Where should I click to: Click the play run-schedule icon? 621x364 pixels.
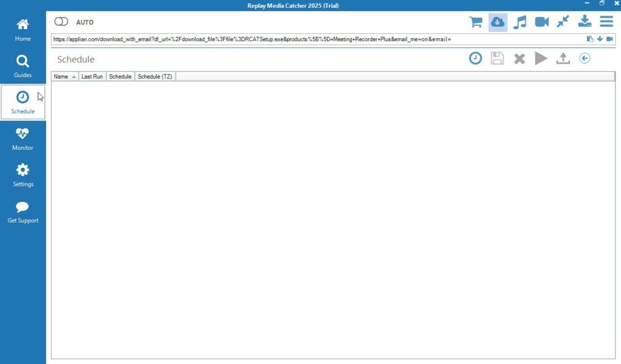540,59
